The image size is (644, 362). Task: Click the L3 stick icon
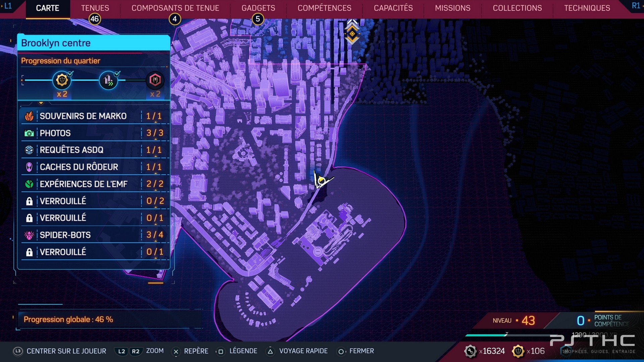(18, 351)
